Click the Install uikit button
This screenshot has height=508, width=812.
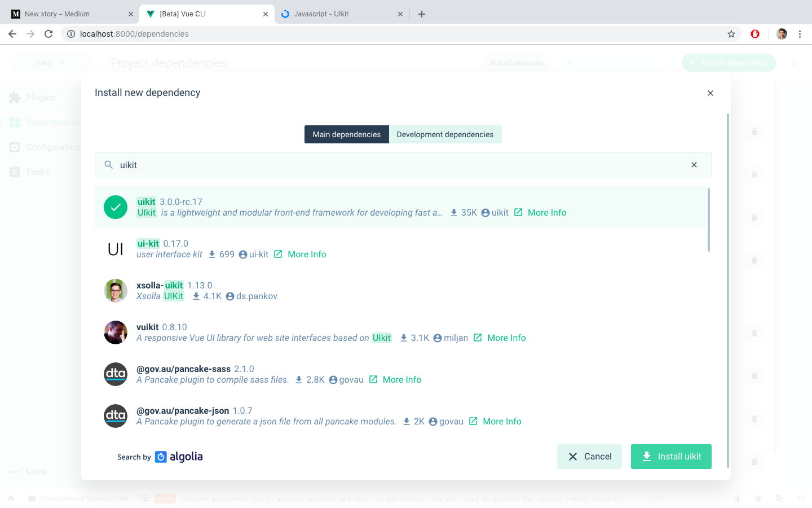671,457
